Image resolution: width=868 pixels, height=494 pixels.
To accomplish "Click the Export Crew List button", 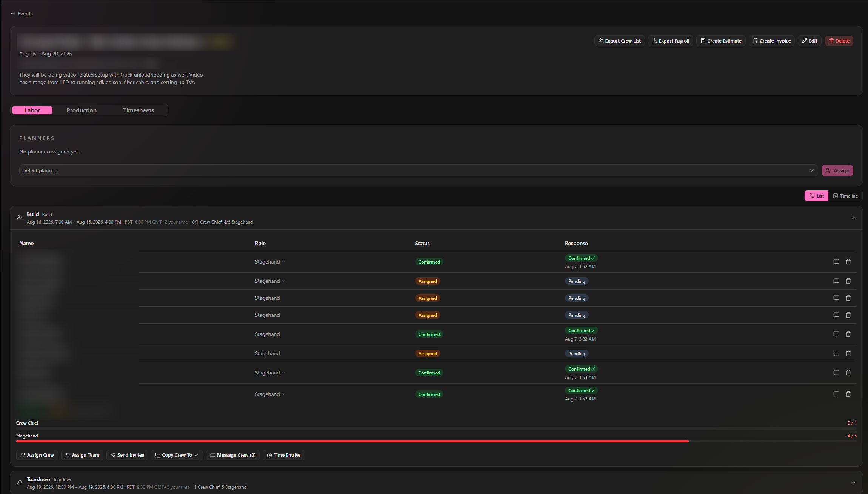I will [x=619, y=41].
